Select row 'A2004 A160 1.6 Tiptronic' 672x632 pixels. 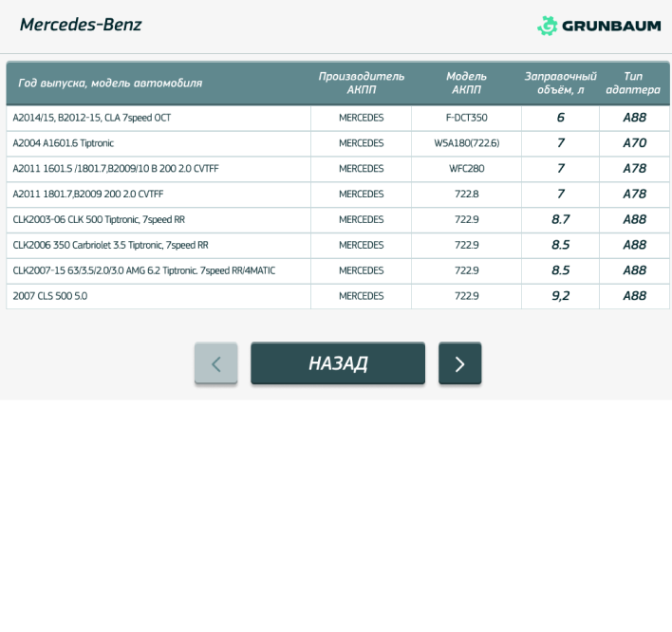(338, 143)
